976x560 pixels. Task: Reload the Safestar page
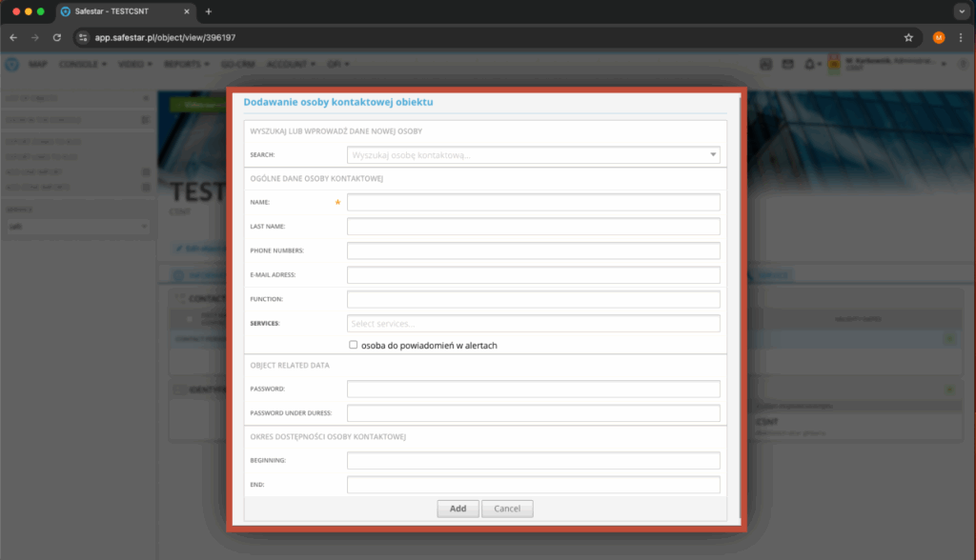point(57,37)
